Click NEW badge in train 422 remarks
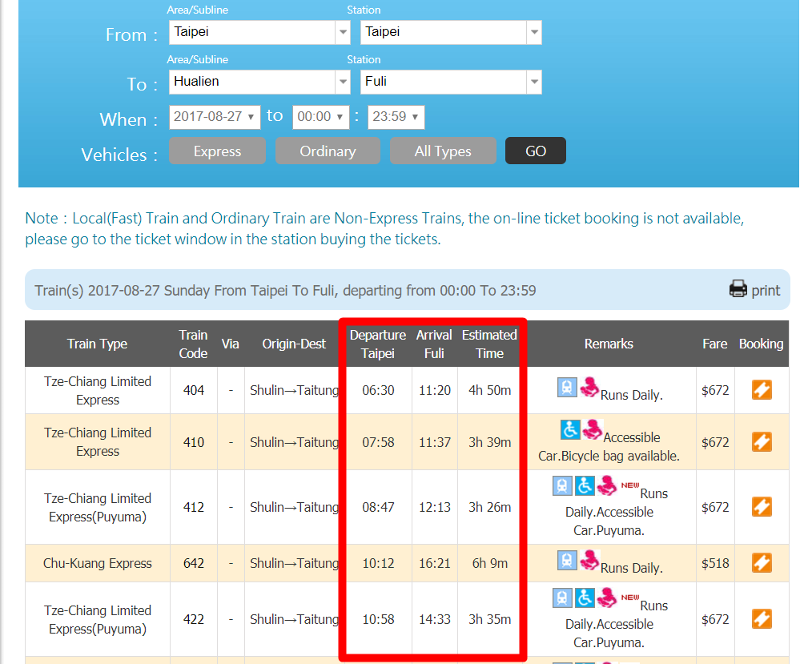Viewport: 812px width, 664px height. coord(629,598)
